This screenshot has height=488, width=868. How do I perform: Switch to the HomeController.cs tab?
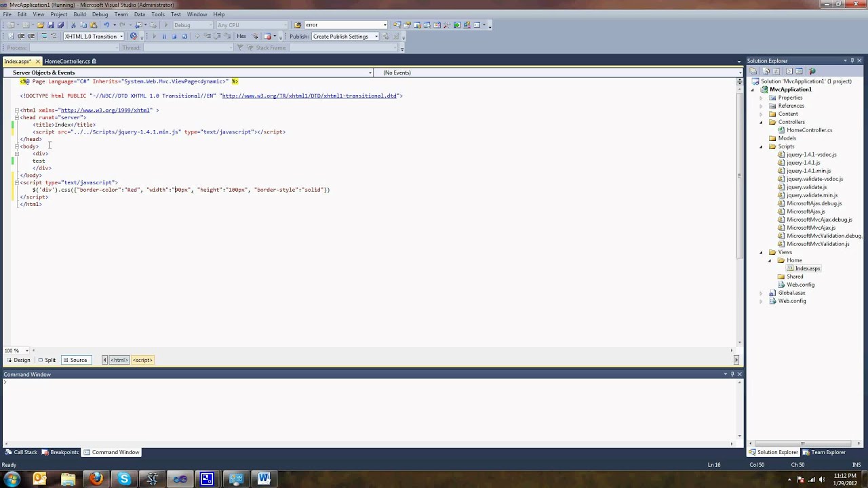[67, 61]
